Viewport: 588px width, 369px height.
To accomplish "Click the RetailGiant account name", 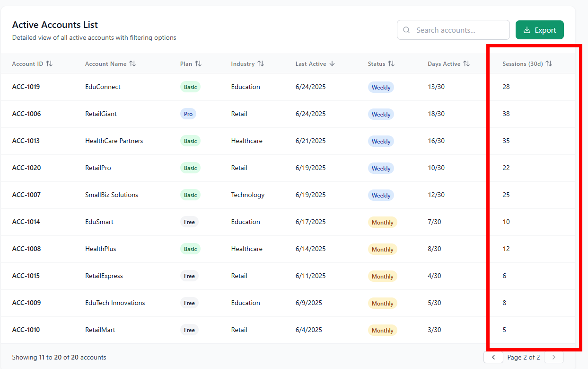I will click(x=101, y=114).
